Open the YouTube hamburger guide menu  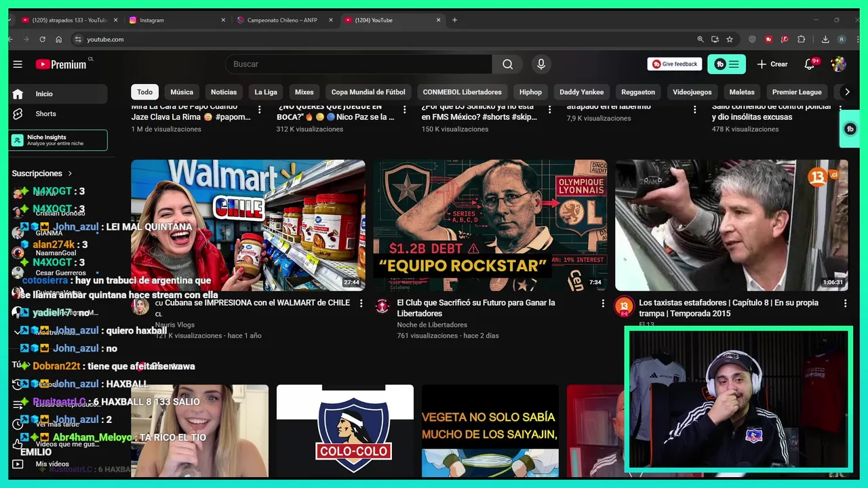tap(18, 64)
